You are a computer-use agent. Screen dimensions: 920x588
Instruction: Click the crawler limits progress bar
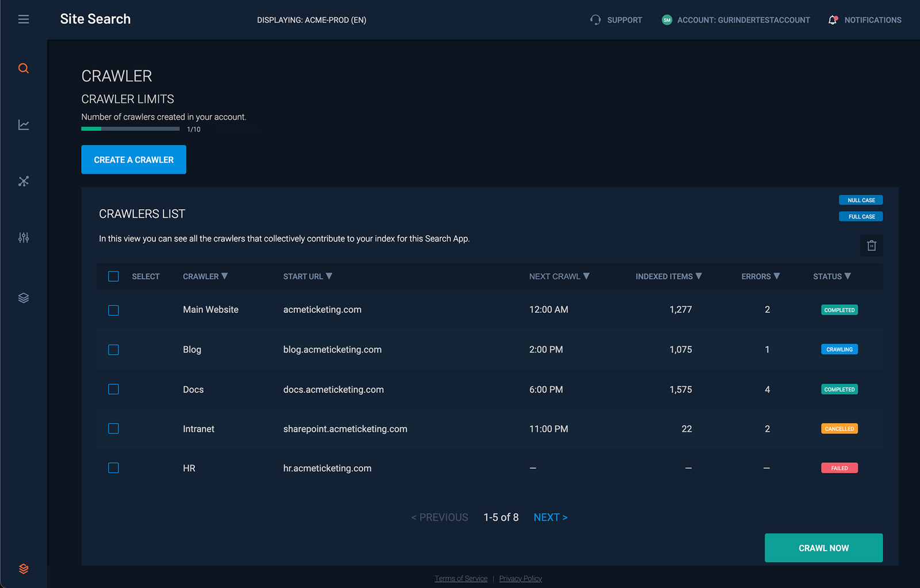131,129
